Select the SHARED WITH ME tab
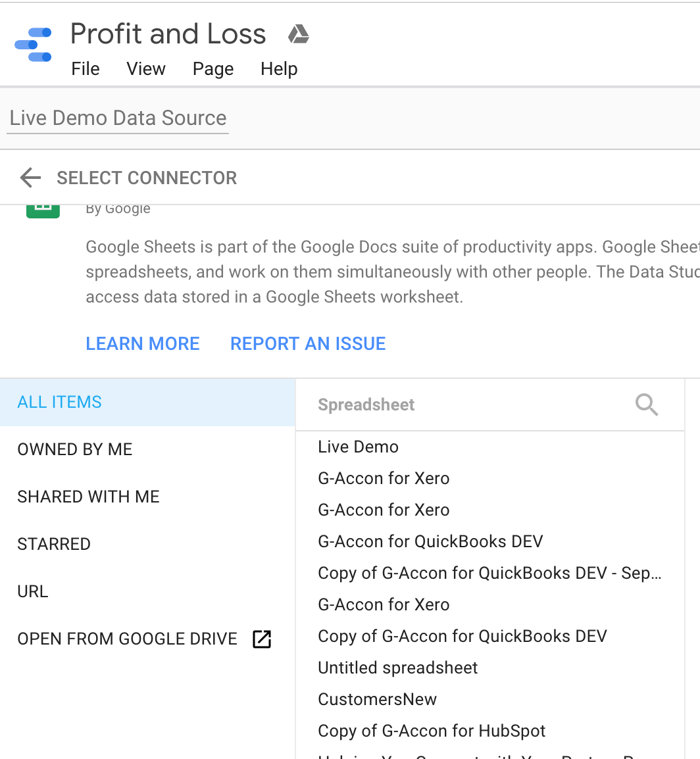The width and height of the screenshot is (700, 759). tap(147, 497)
